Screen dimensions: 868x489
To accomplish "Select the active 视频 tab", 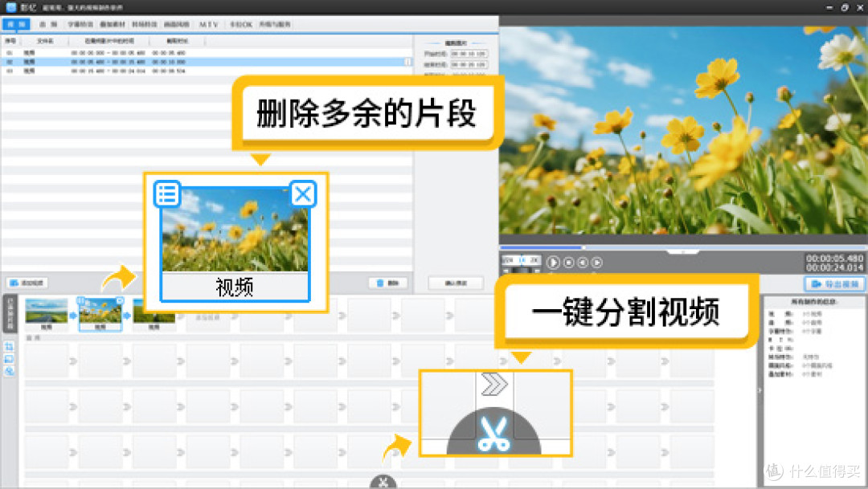I will pyautogui.click(x=16, y=24).
